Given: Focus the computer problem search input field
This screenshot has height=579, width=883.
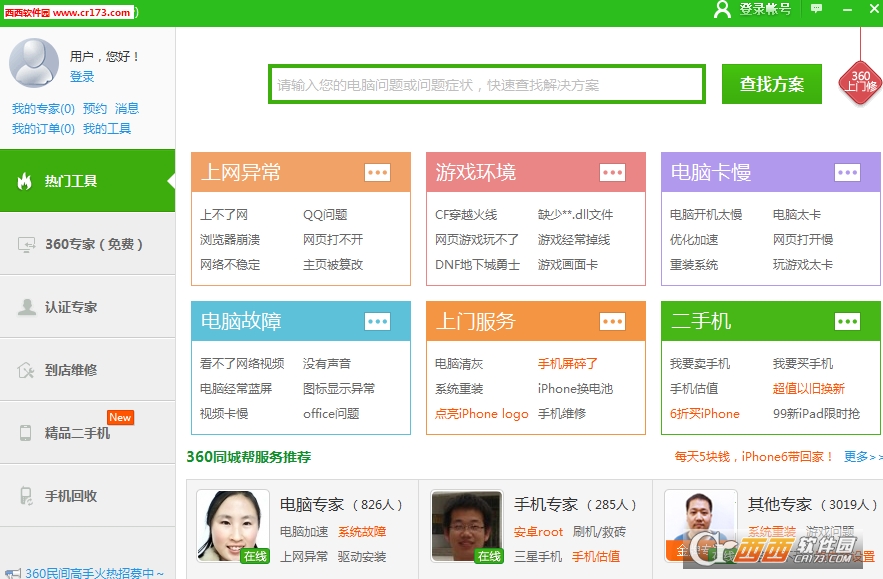Looking at the screenshot, I should point(486,85).
